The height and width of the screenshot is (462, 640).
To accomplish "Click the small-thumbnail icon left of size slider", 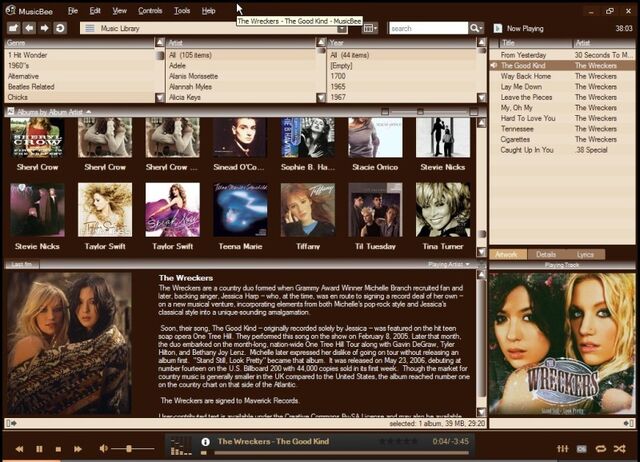I will click(x=384, y=111).
